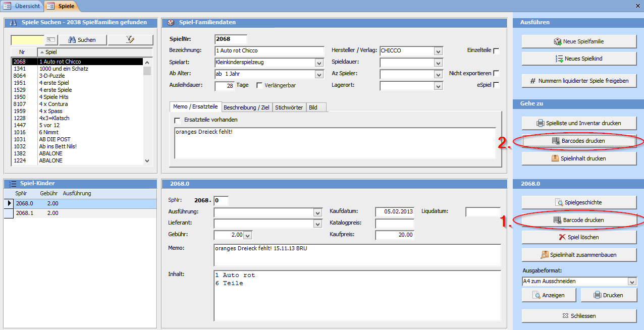The width and height of the screenshot is (644, 330).
Task: Preview output with Anzeigen button
Action: click(550, 295)
